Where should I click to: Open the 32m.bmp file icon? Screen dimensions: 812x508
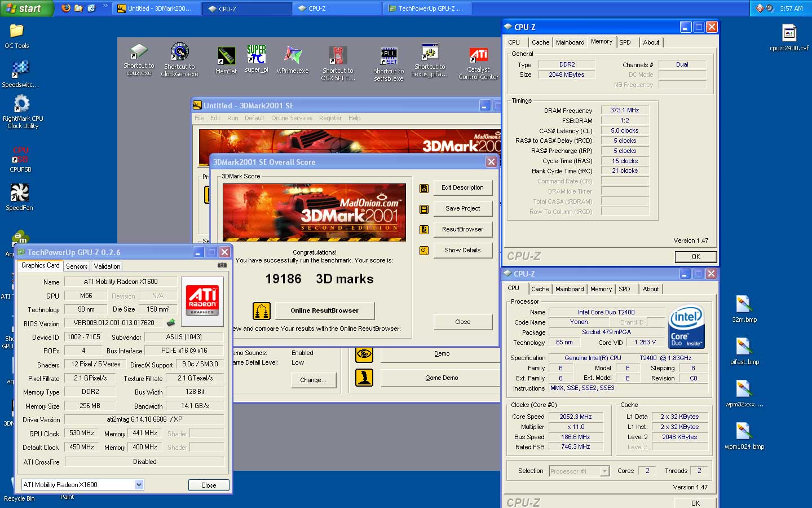744,304
